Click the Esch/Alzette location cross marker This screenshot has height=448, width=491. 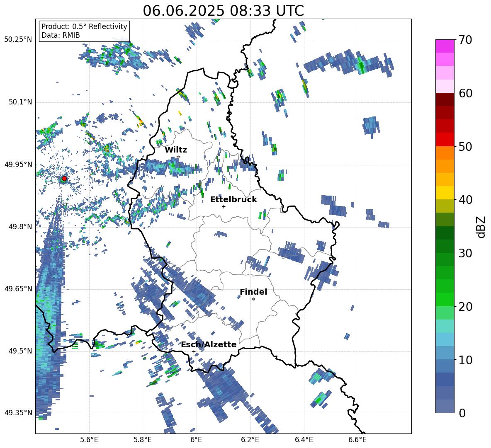point(194,351)
